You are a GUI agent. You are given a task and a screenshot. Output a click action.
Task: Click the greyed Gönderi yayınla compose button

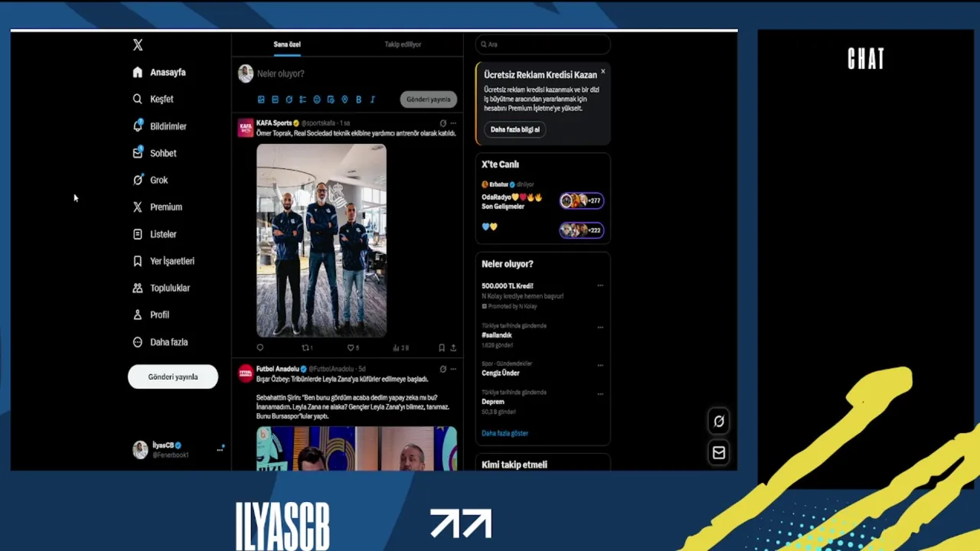pyautogui.click(x=428, y=99)
